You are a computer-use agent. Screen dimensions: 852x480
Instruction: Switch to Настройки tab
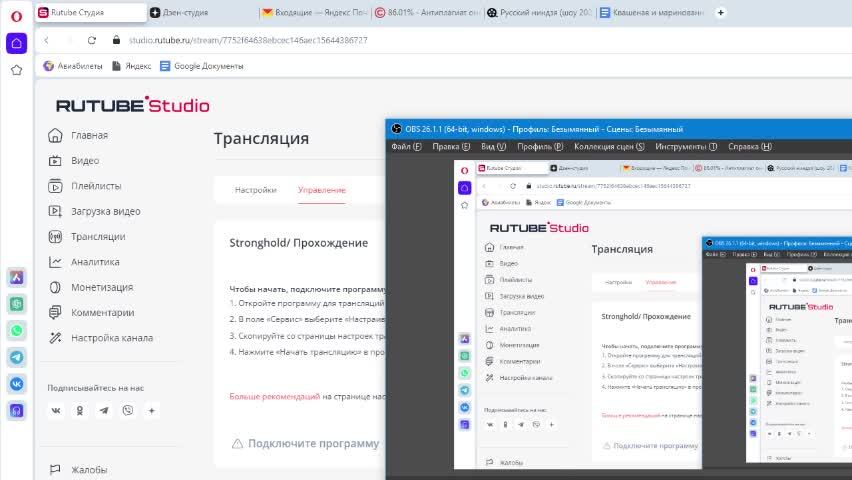pyautogui.click(x=255, y=190)
